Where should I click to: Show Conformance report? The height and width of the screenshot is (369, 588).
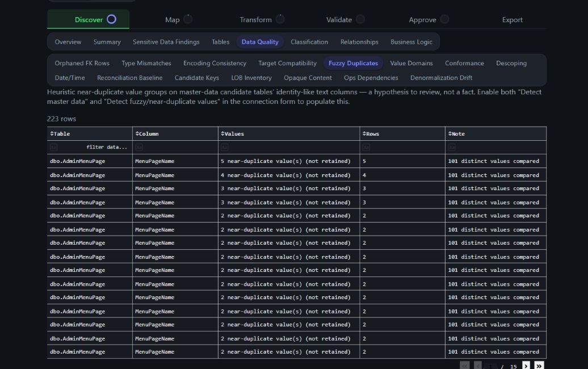[465, 63]
